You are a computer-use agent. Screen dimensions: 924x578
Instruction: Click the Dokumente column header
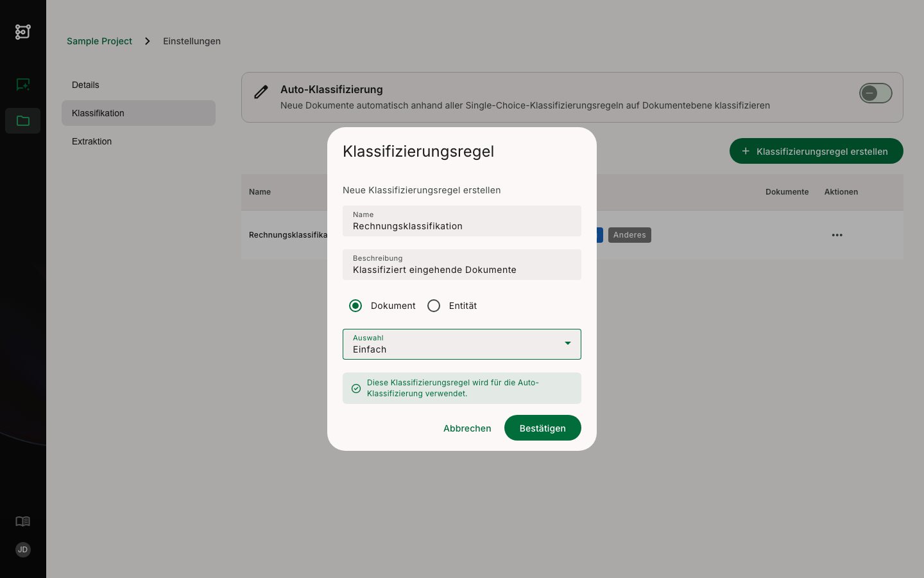787,192
